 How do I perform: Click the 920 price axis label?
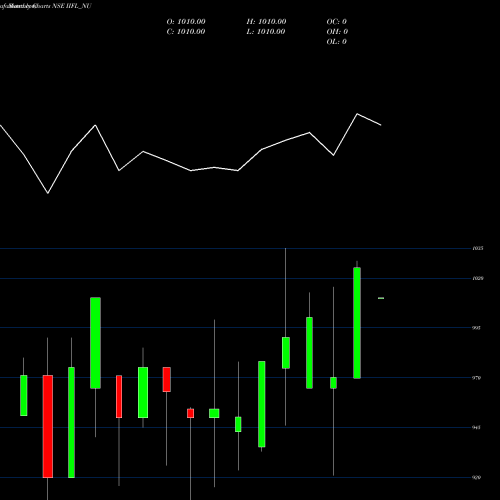477,478
